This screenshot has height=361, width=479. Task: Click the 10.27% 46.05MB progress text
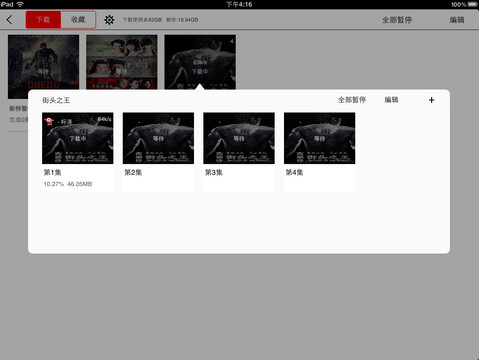point(68,184)
